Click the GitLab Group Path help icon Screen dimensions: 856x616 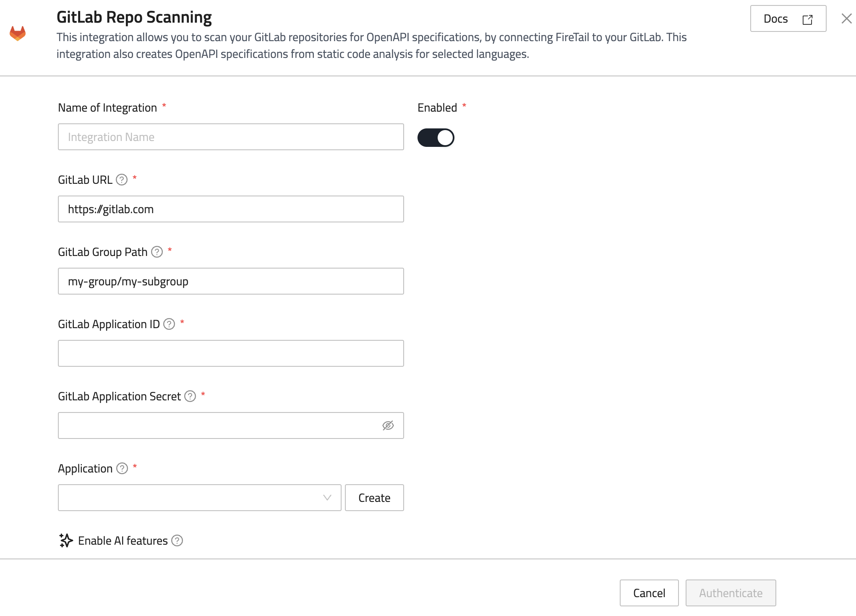coord(157,252)
